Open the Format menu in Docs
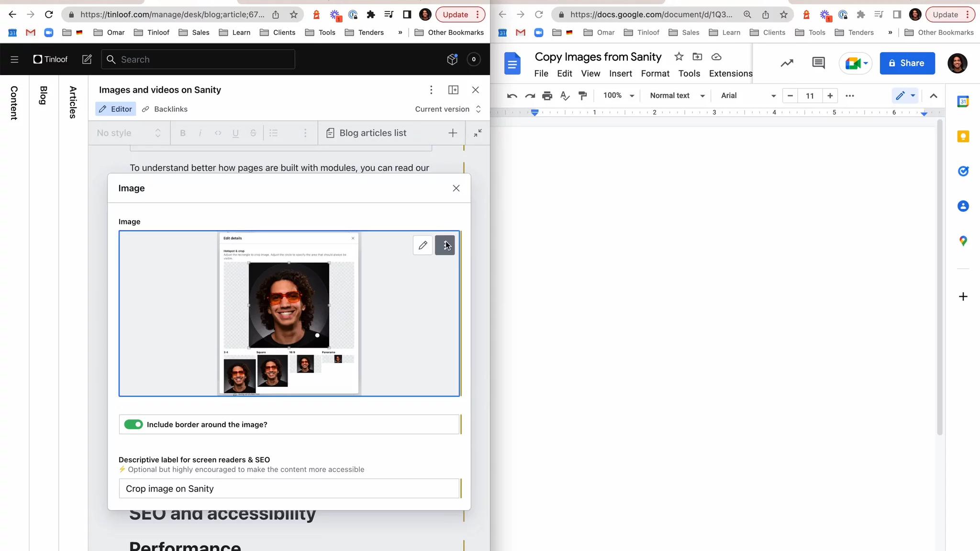Image resolution: width=980 pixels, height=551 pixels. 655,74
